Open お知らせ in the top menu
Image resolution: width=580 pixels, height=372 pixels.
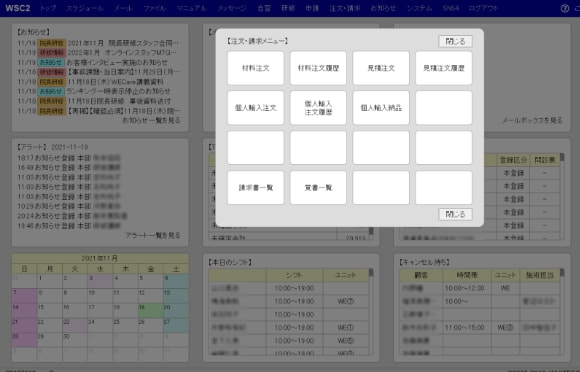click(383, 8)
